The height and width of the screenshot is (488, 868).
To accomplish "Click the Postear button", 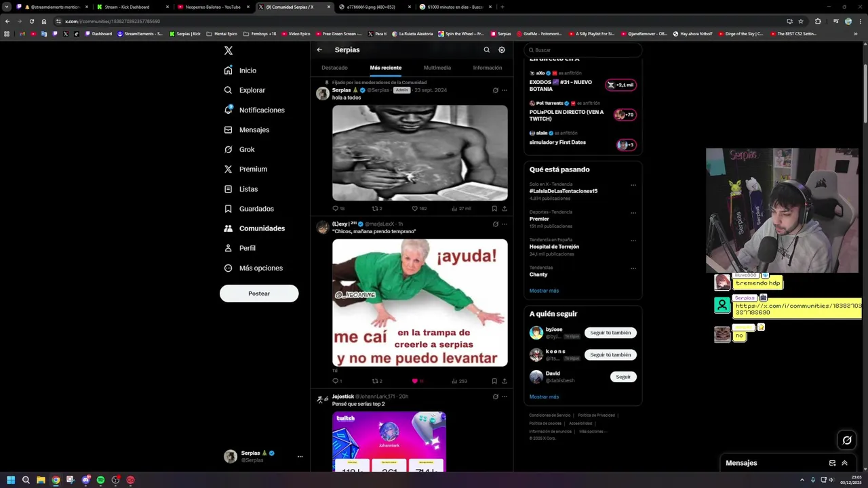I will pyautogui.click(x=259, y=293).
